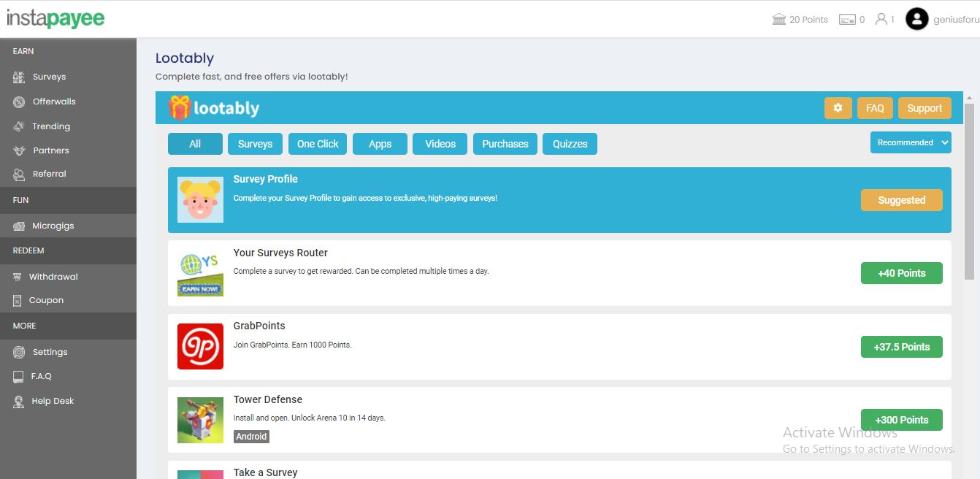This screenshot has width=980, height=479.
Task: Click the Help Desk sidebar icon
Action: tap(19, 401)
